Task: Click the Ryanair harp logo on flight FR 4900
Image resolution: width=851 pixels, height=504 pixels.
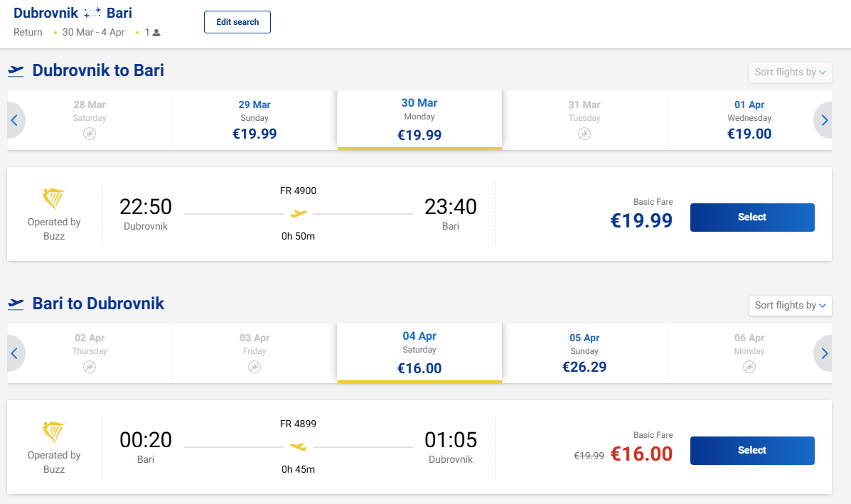Action: [x=54, y=199]
